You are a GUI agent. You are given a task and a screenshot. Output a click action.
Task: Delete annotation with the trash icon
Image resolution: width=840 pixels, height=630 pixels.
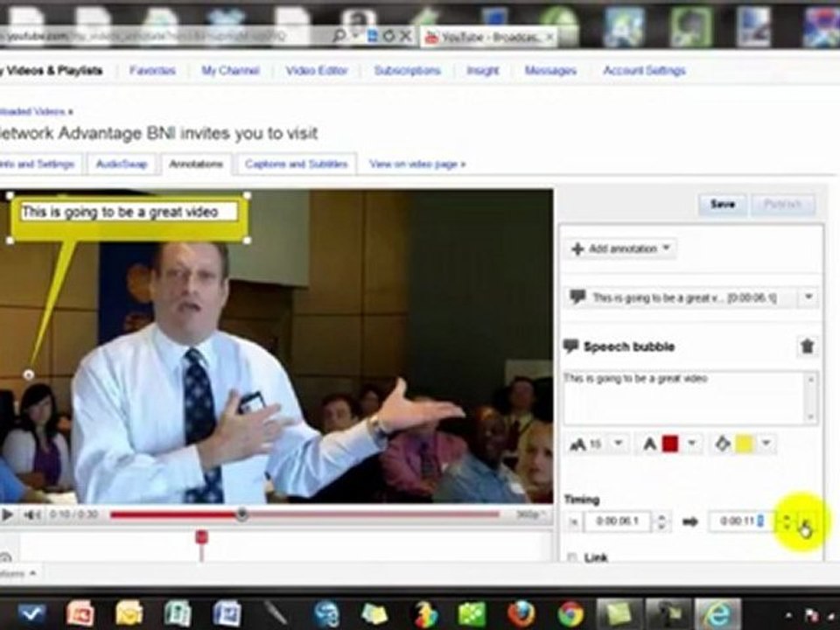[807, 346]
